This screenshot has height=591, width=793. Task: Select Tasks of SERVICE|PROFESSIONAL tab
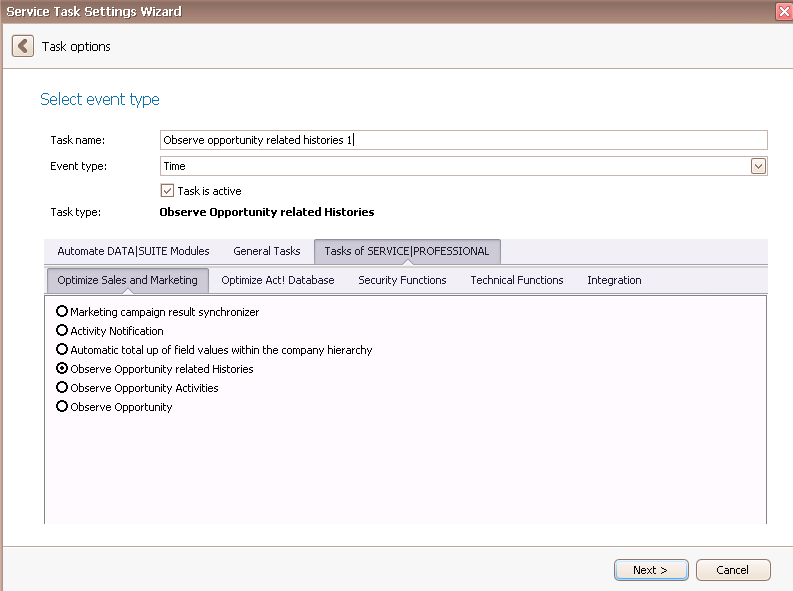click(407, 251)
